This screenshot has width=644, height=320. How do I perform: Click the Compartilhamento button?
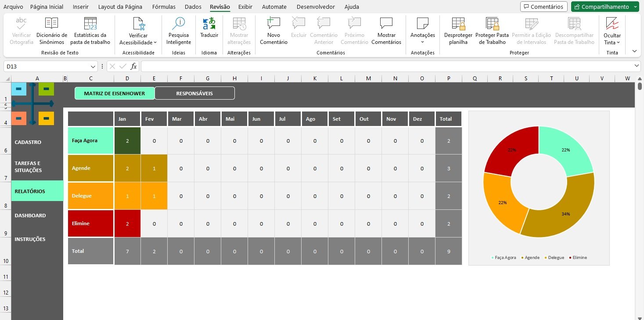[x=601, y=7]
